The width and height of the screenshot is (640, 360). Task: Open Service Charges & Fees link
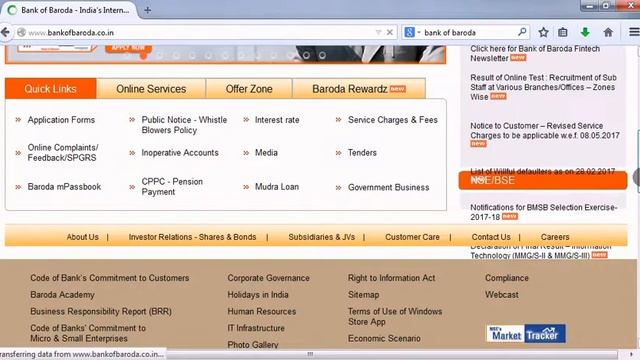pos(393,120)
